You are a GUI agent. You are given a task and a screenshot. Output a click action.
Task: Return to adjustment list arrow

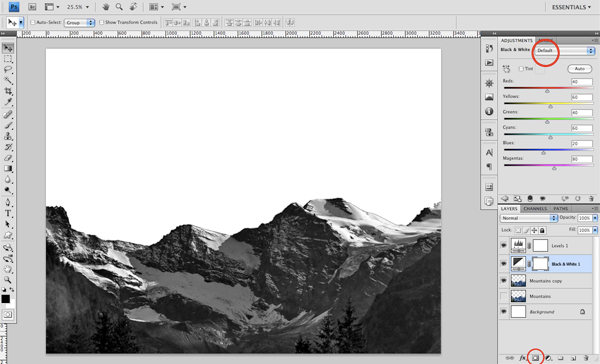pos(505,199)
